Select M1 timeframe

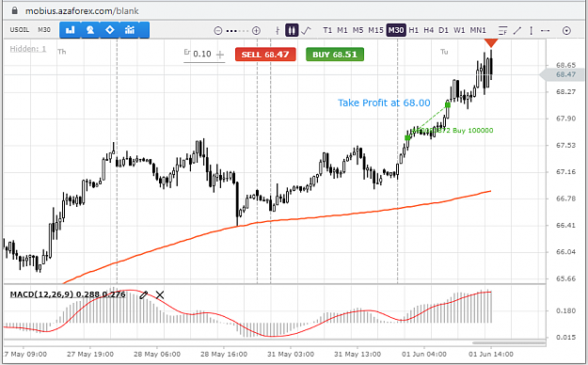tap(342, 30)
